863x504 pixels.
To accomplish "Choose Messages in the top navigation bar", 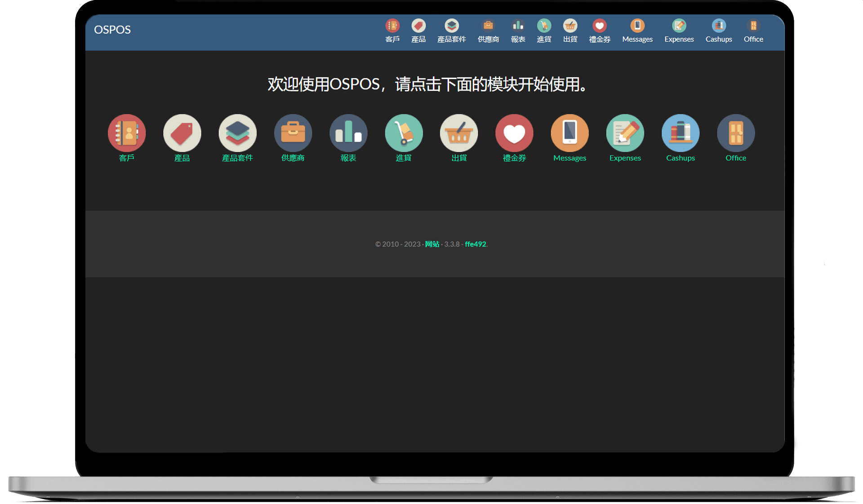I will (x=637, y=31).
